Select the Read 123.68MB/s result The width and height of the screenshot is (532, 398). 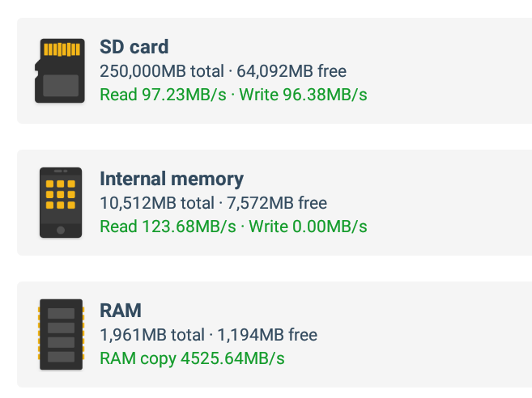tap(168, 227)
